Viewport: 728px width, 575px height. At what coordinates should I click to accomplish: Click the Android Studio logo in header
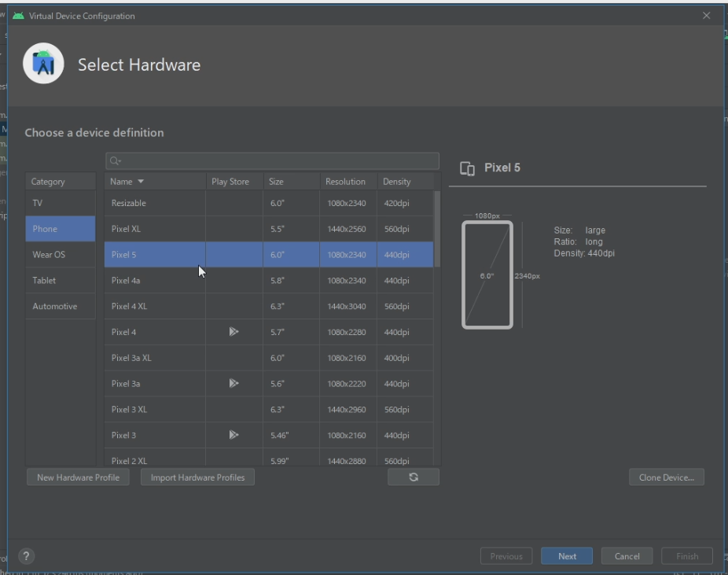(x=43, y=64)
